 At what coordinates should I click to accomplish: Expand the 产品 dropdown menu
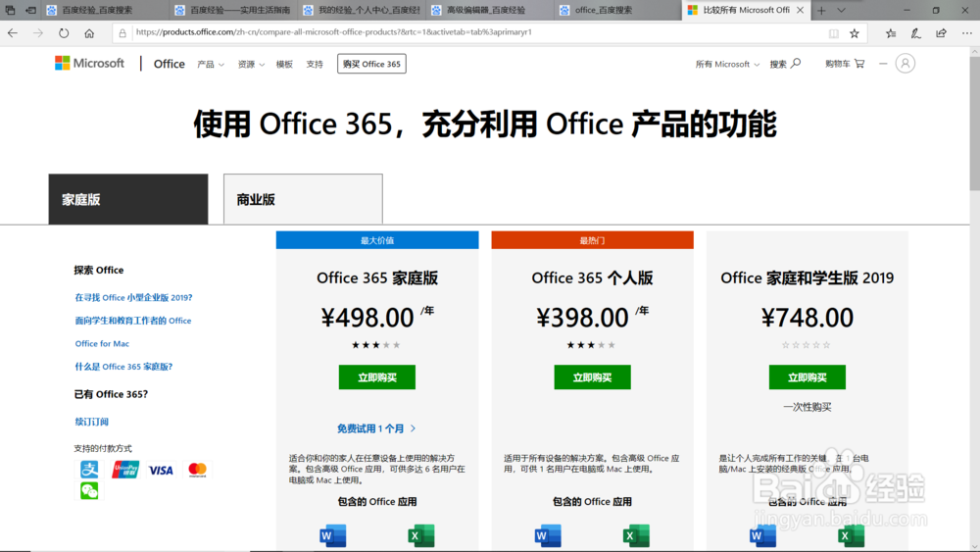[211, 65]
